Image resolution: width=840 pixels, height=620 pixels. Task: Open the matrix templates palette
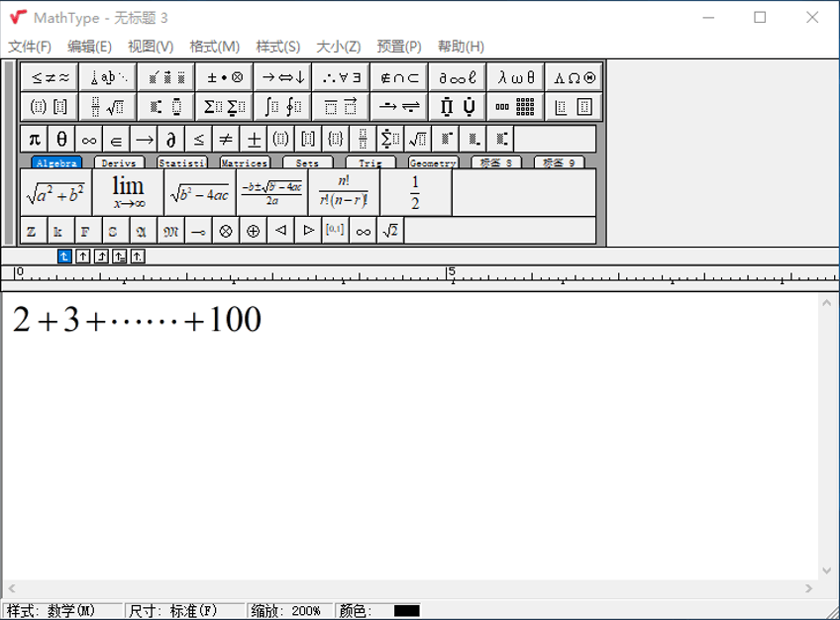click(516, 107)
